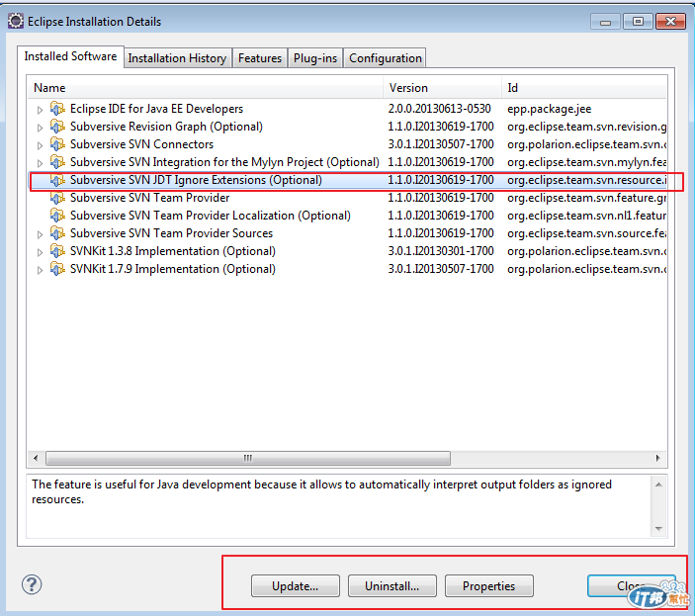Expand the SVN Integration for Mylyn Project row
Image resolution: width=695 pixels, height=616 pixels.
coord(40,163)
